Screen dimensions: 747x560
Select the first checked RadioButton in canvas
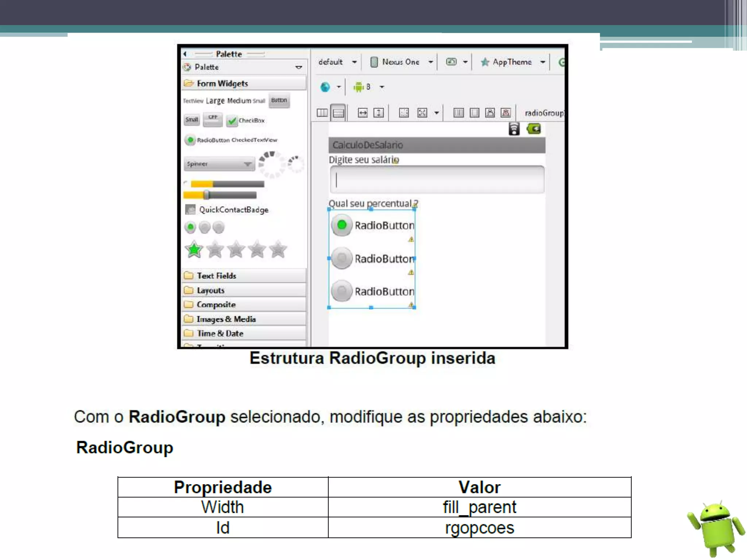[372, 225]
